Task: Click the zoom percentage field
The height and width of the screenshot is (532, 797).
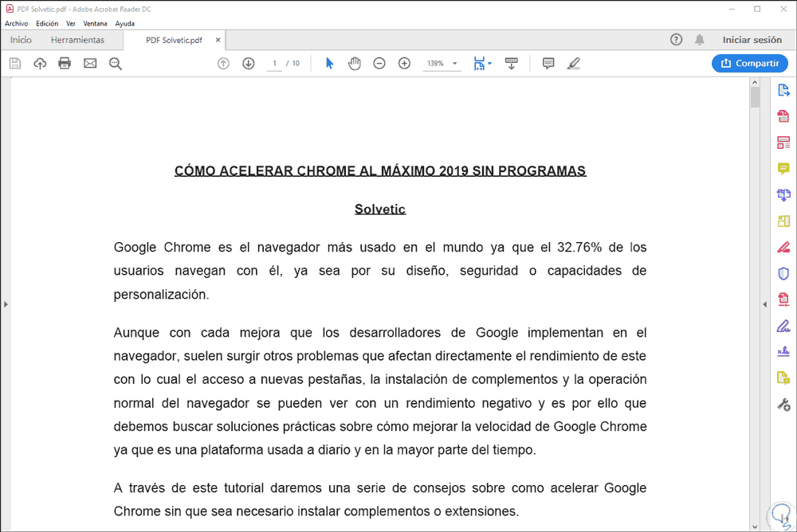Action: coord(436,64)
